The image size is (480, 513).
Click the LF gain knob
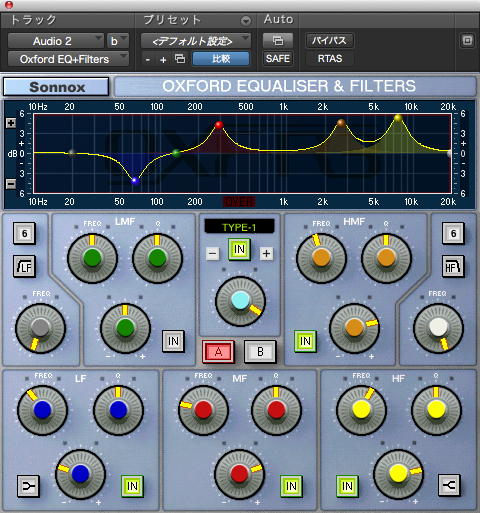coord(80,474)
